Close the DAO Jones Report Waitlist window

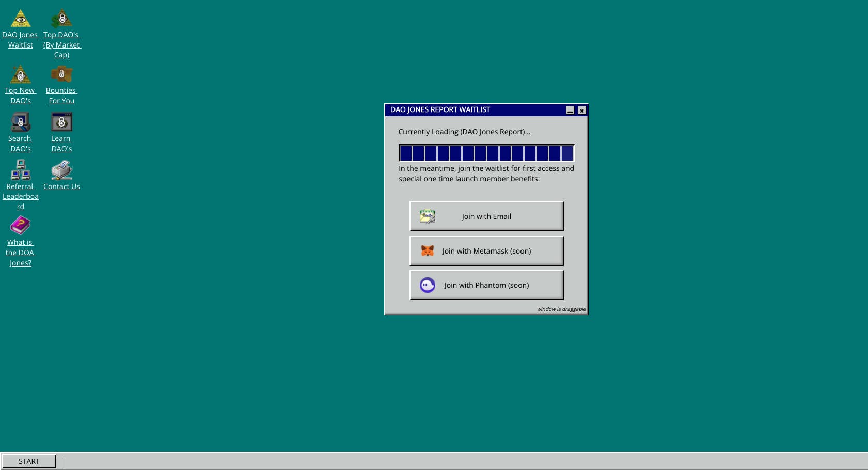point(582,110)
